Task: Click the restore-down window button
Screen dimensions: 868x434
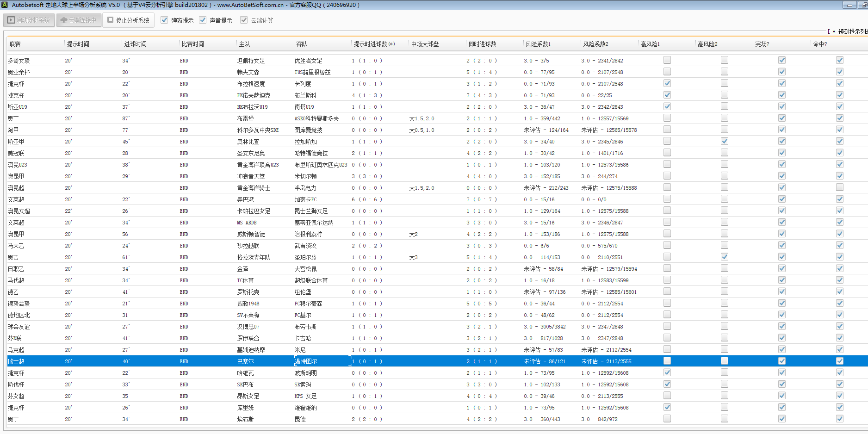Action: click(x=863, y=5)
